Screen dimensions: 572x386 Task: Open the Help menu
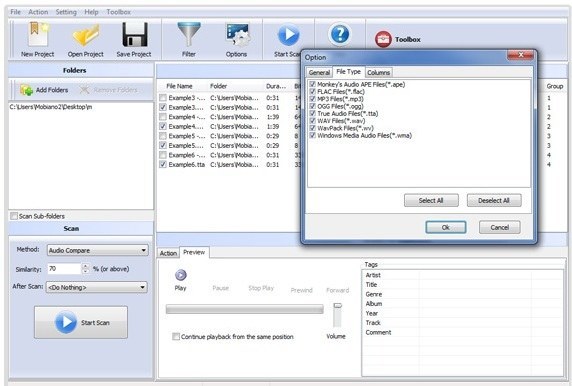(x=91, y=12)
